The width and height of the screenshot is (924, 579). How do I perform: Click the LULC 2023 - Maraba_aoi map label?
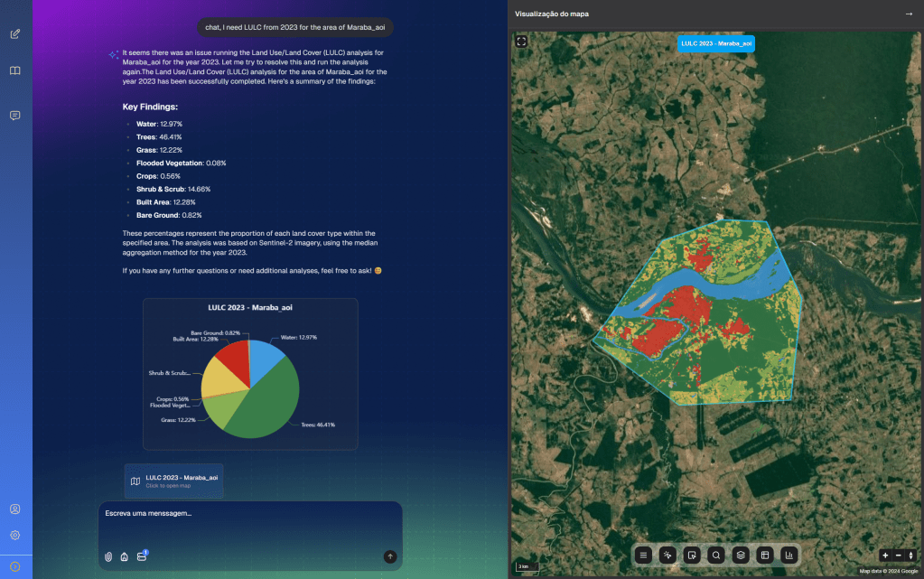[715, 42]
